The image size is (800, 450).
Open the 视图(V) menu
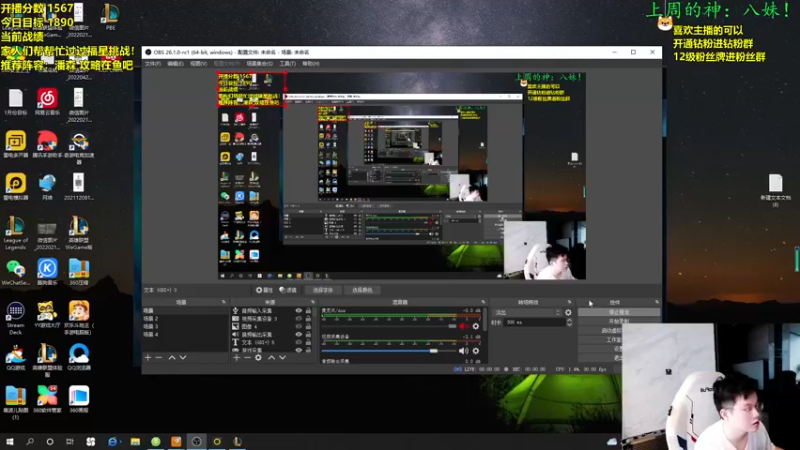coord(198,64)
